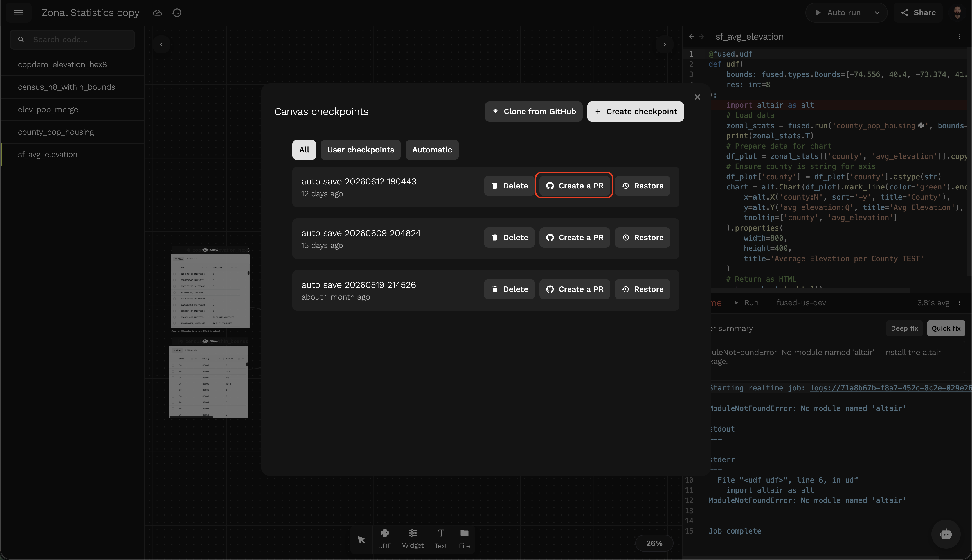Click the user avatar in top bar
The width and height of the screenshot is (972, 560).
(x=957, y=13)
